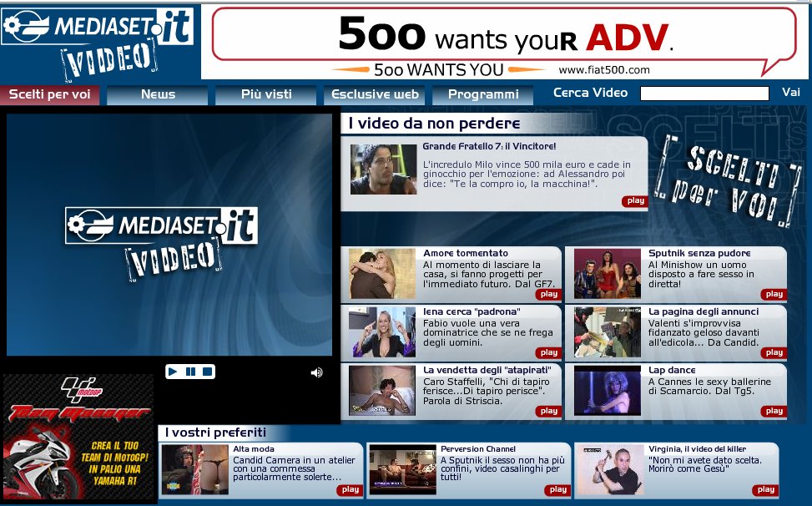Click the "Perversion Channel" title link
812x506 pixels.
click(478, 449)
